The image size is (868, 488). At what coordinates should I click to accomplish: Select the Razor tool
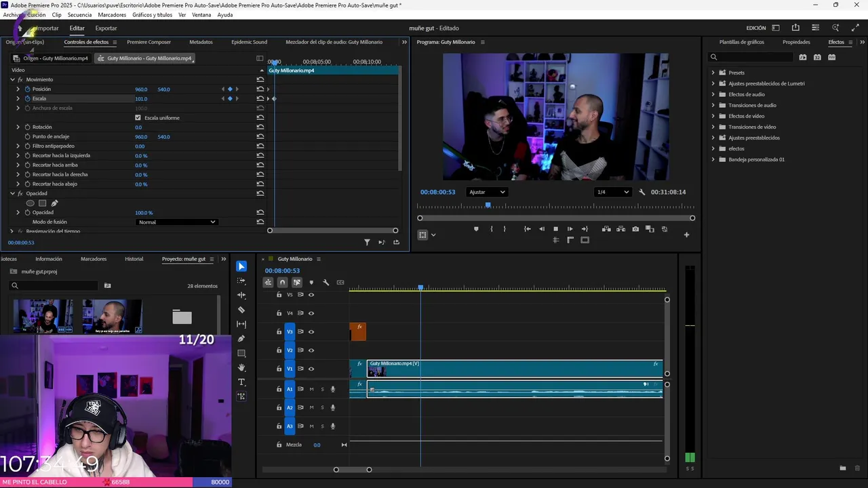241,310
